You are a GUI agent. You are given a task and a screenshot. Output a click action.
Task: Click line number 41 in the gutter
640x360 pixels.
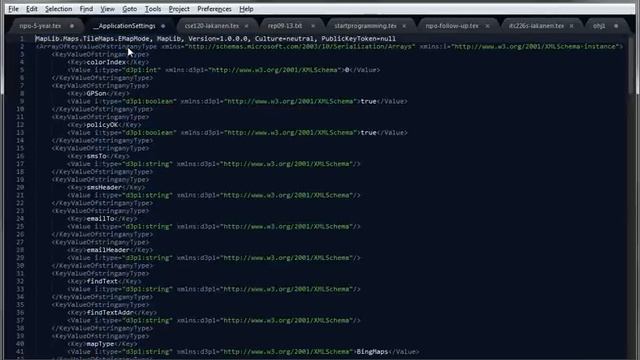click(x=20, y=351)
